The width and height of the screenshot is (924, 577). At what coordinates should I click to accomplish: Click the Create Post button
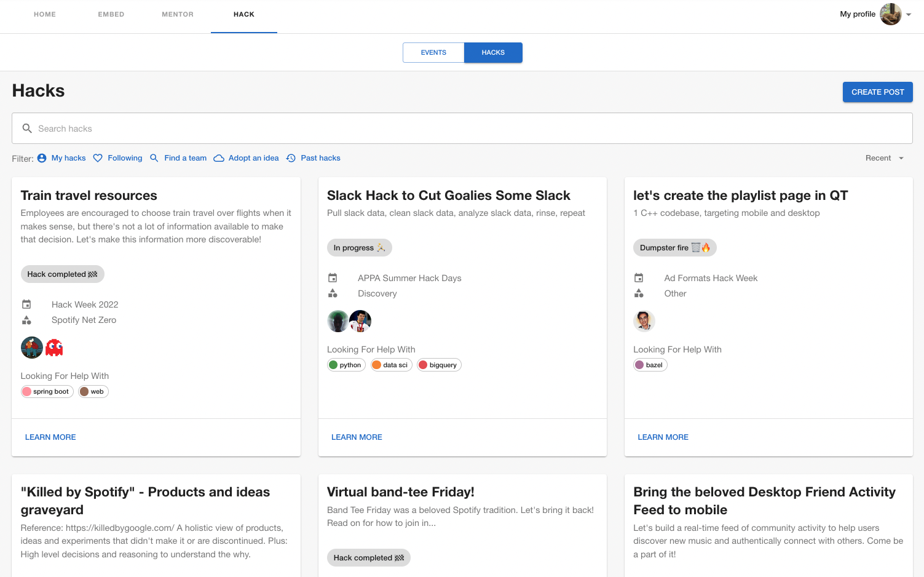coord(877,92)
